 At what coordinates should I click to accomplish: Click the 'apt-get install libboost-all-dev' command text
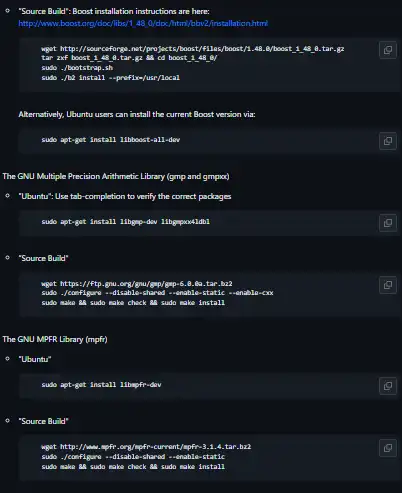(110, 140)
